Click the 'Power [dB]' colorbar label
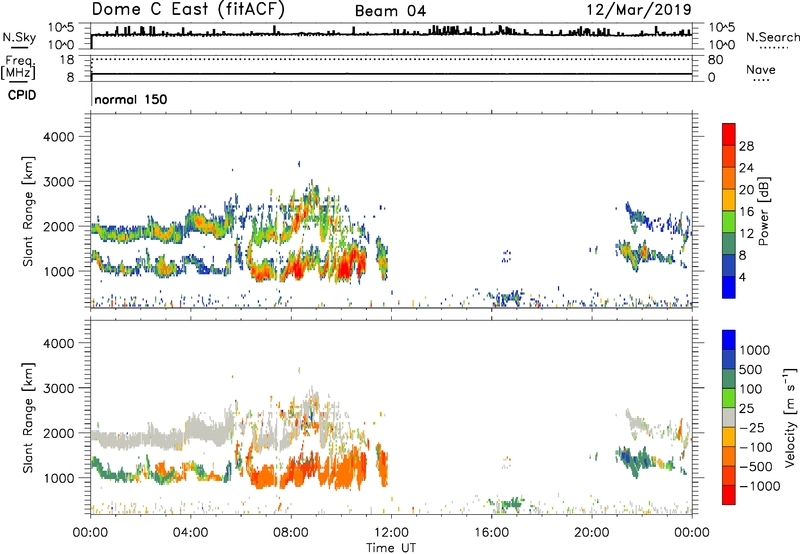Image resolution: width=800 pixels, height=554 pixels. pyautogui.click(x=763, y=211)
